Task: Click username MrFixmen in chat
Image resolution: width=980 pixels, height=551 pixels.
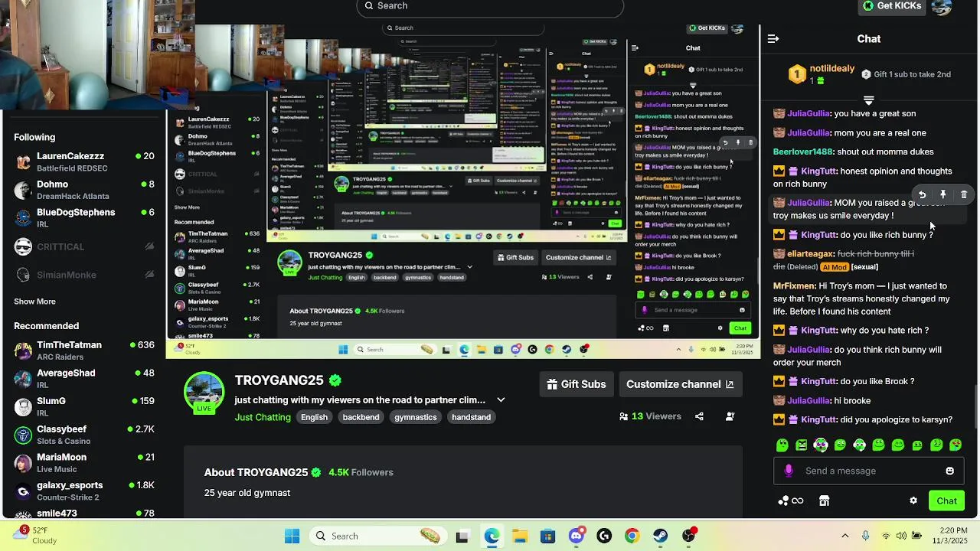Action: 794,286
